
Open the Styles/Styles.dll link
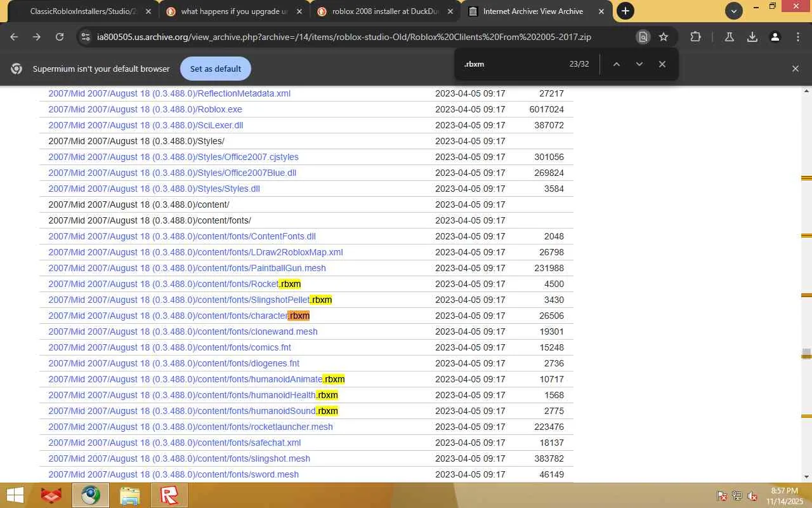pyautogui.click(x=154, y=189)
